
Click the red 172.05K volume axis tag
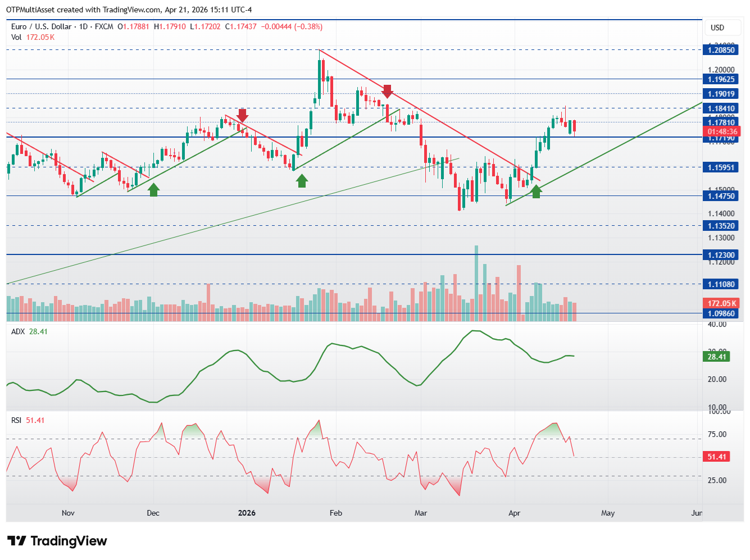pos(722,303)
